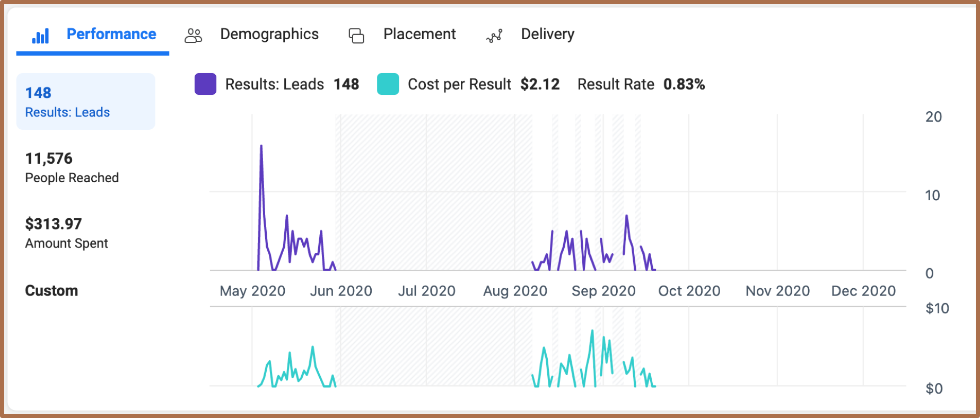Click the highest May 2020 leads spike
This screenshot has width=980, height=418.
click(261, 146)
